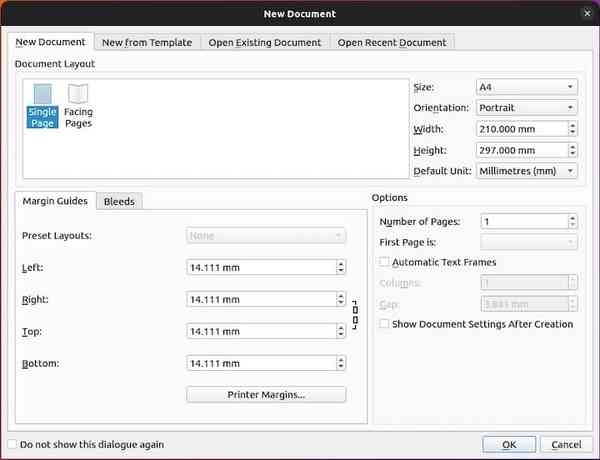The height and width of the screenshot is (460, 600).
Task: Enable Automatic Text Frames
Action: [x=385, y=262]
